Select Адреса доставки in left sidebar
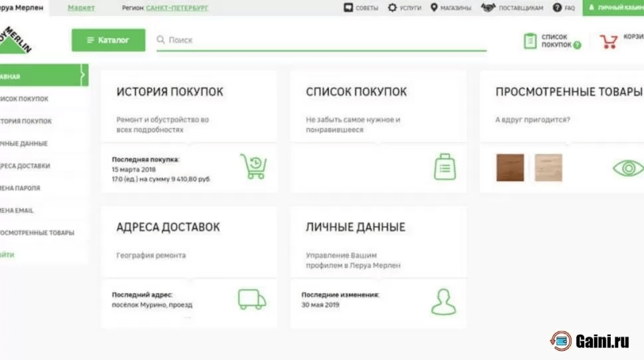 (x=25, y=166)
